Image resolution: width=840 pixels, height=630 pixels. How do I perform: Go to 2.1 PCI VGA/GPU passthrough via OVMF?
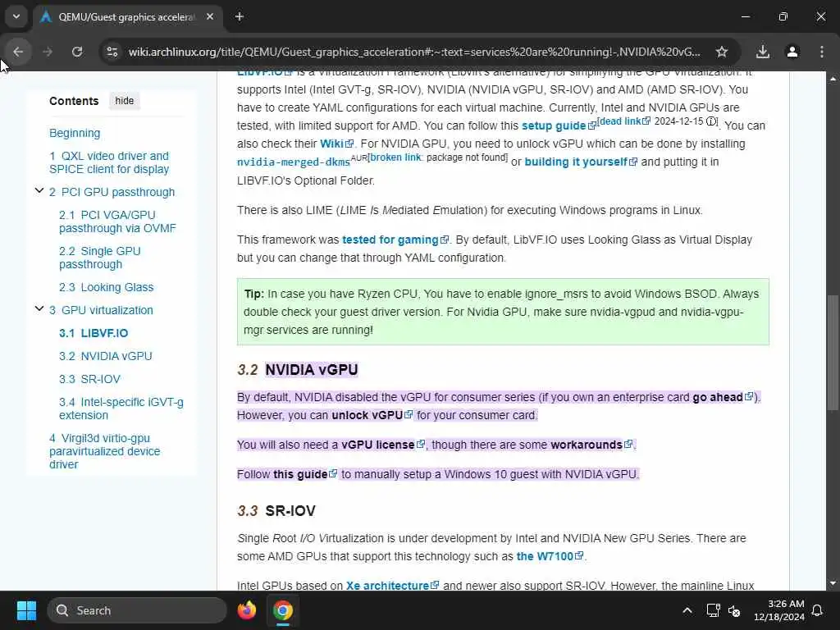click(x=118, y=221)
